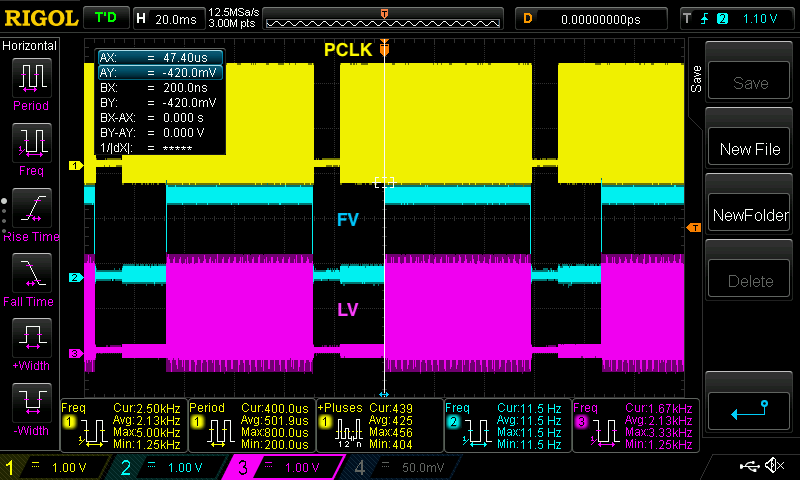Click the back arrow return button
Screen dimensions: 800x480
pyautogui.click(x=749, y=411)
